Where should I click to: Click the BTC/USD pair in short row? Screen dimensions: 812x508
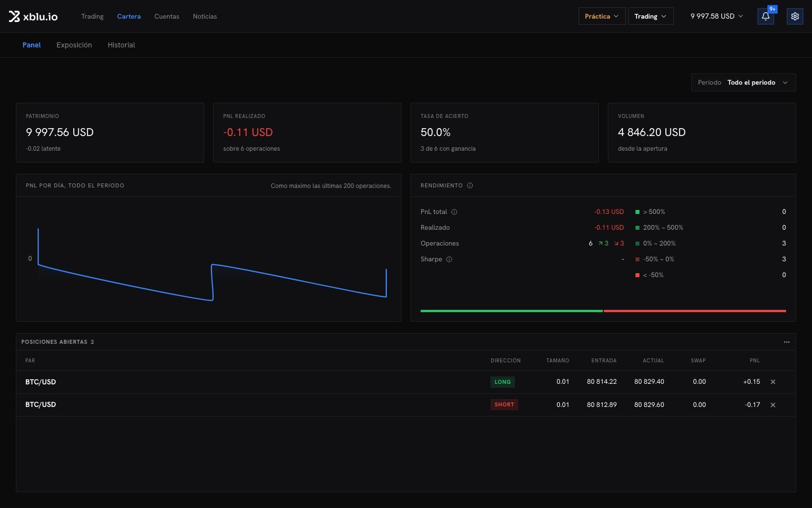coord(41,405)
